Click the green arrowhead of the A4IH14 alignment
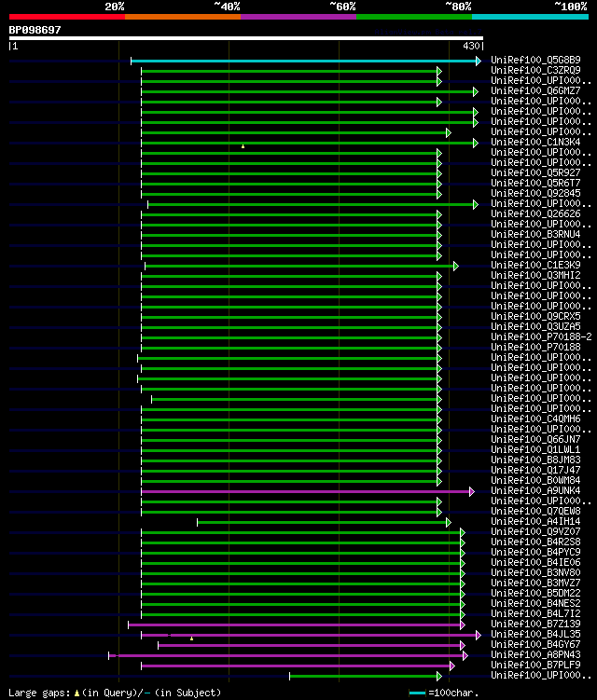597x700 pixels. pos(449,522)
